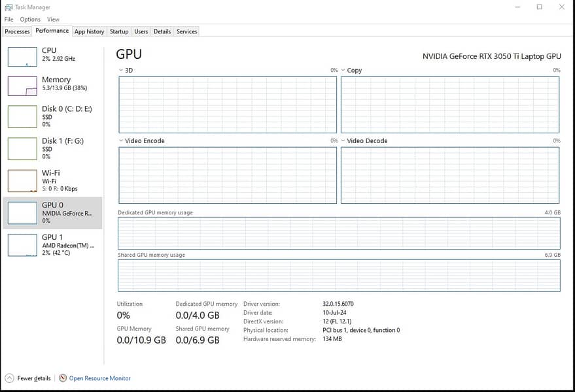The image size is (575, 392).
Task: Open the Video Decode engine dropdown
Action: coord(343,141)
